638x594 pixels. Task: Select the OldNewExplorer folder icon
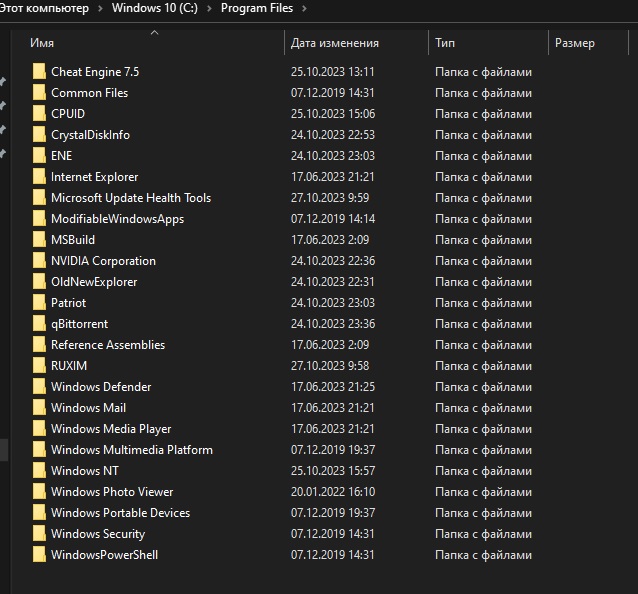[39, 282]
